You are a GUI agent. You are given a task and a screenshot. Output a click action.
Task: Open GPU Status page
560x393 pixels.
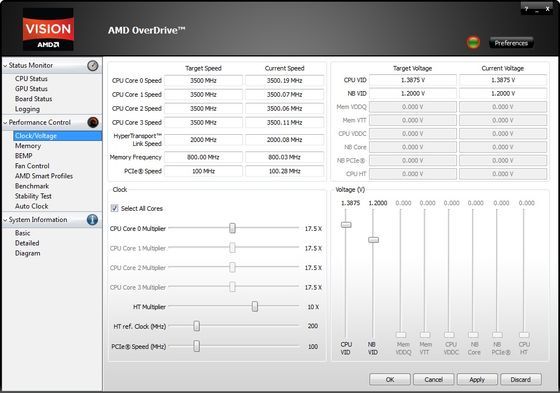[x=31, y=89]
